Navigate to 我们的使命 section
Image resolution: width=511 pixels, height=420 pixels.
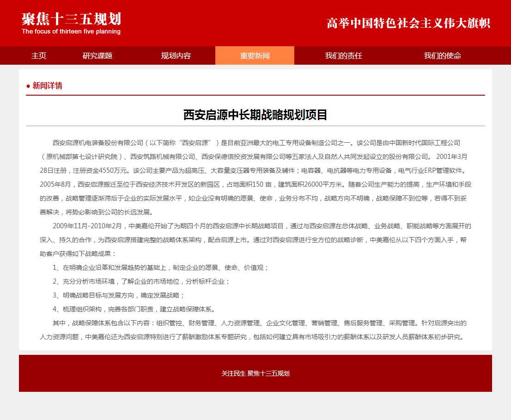click(442, 56)
